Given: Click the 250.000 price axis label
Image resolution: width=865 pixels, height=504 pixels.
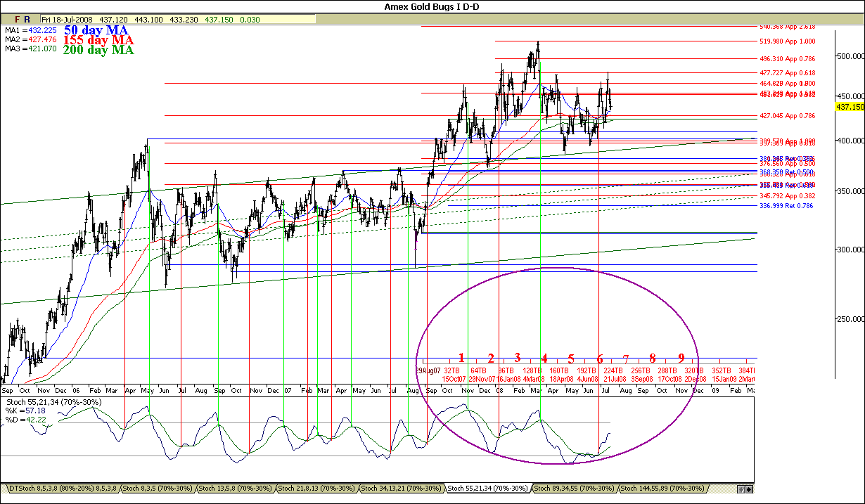Looking at the screenshot, I should pyautogui.click(x=850, y=318).
